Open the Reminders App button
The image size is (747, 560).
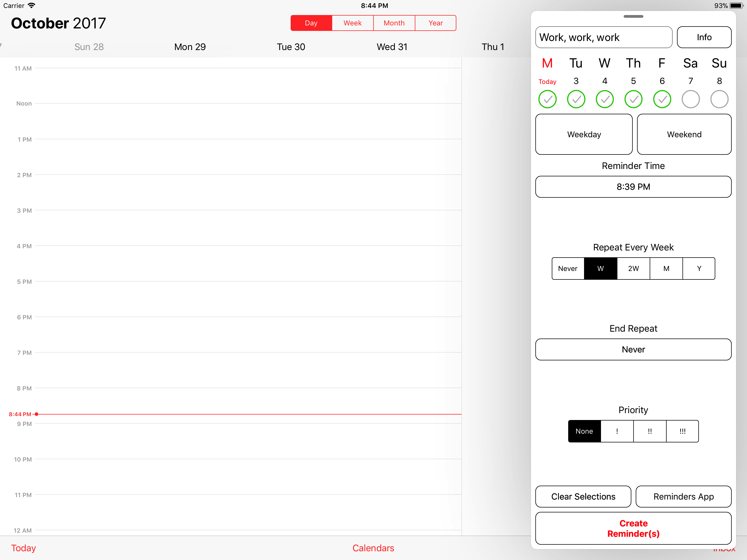(x=684, y=497)
